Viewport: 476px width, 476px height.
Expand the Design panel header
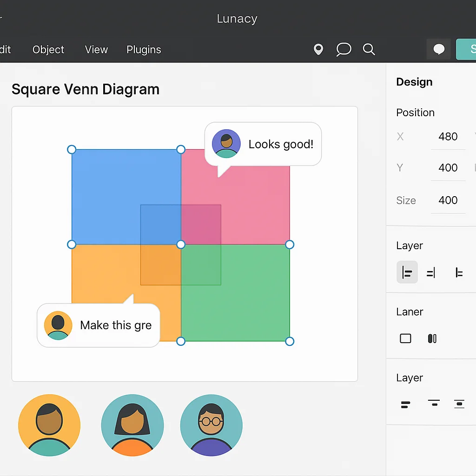click(x=414, y=82)
